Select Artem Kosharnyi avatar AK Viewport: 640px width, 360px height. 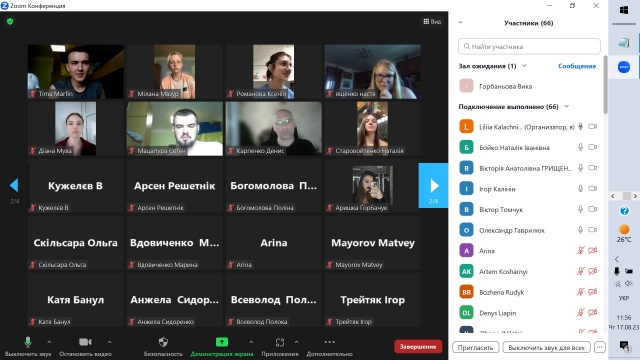(466, 271)
